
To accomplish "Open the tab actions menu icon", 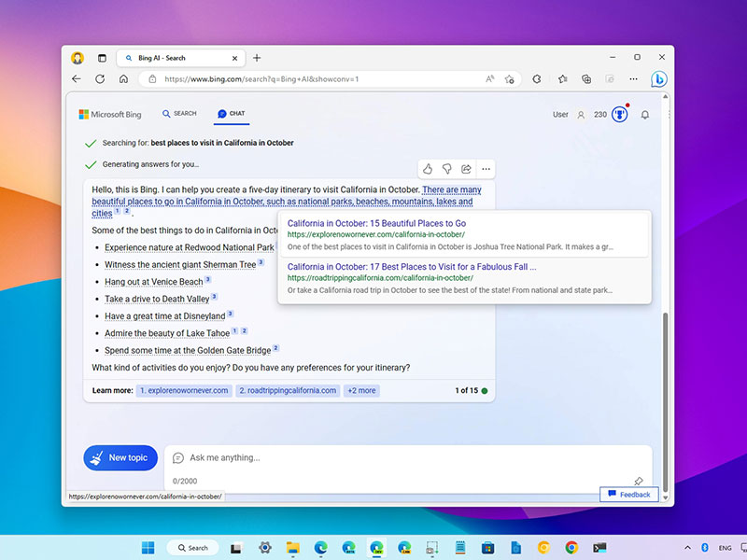I will (102, 58).
